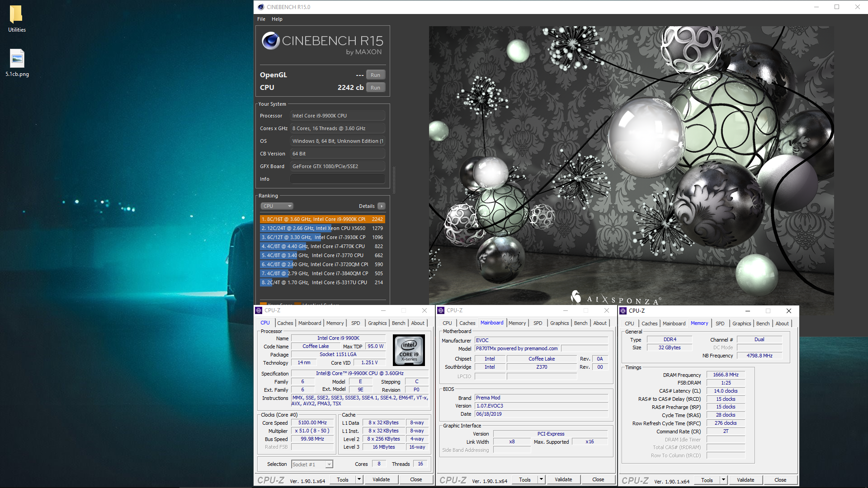This screenshot has width=868, height=488.
Task: Close the Memory CPU-Z window with X
Action: click(x=789, y=311)
